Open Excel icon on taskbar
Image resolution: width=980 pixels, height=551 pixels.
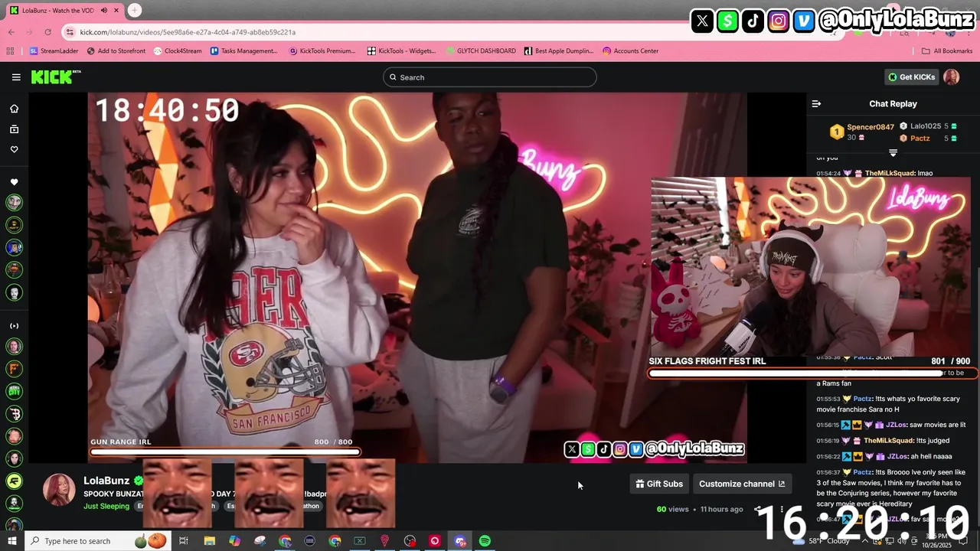(x=360, y=541)
